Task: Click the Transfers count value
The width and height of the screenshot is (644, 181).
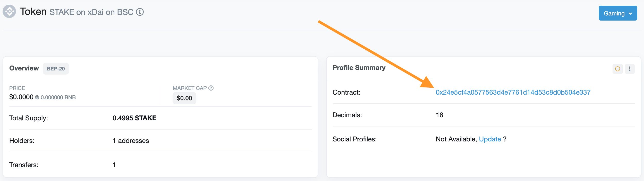Action: 114,165
